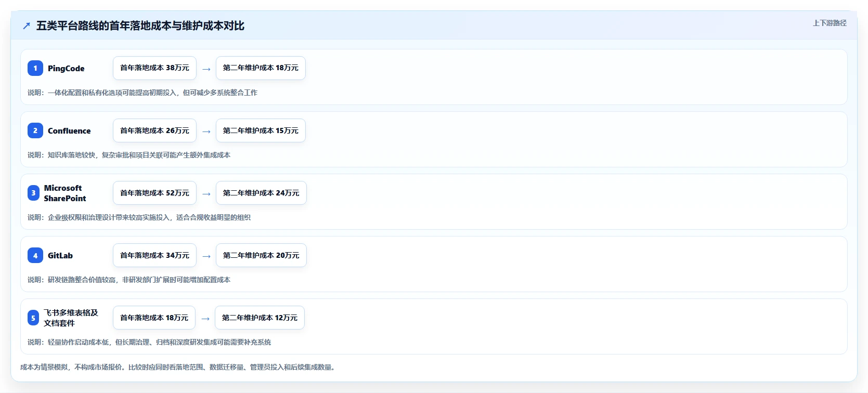
Task: Select the Confluence platform name
Action: (69, 130)
